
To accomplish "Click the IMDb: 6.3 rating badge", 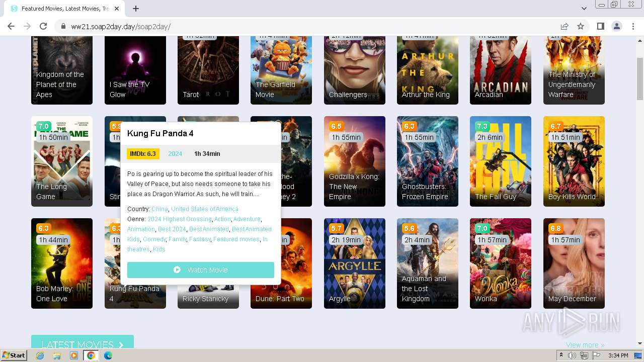I will 143,154.
